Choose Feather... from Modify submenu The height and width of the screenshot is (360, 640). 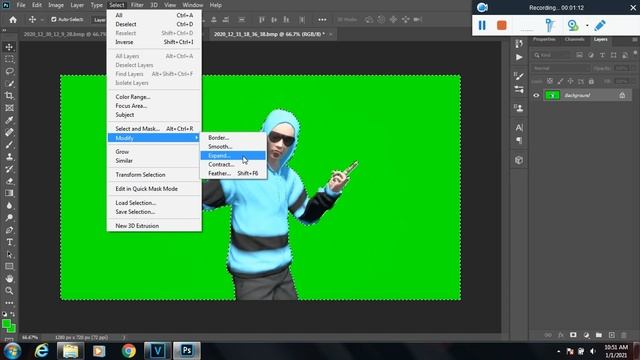click(x=233, y=173)
